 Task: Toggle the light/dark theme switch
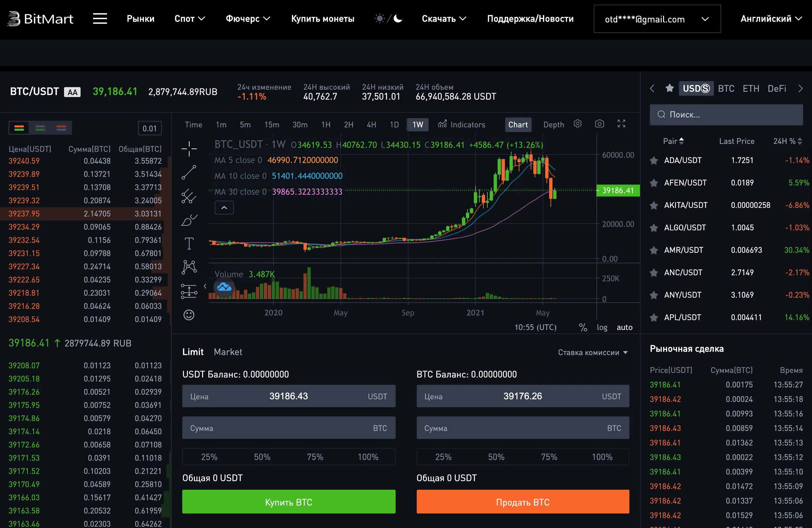388,18
